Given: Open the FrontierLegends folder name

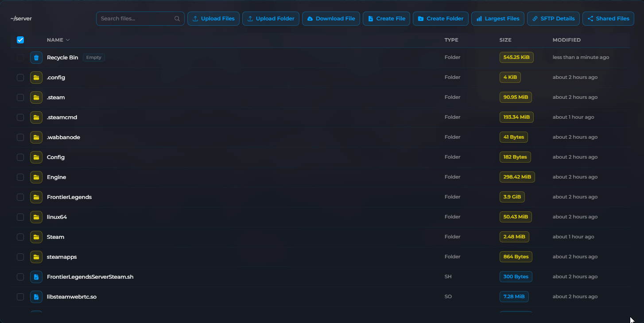Looking at the screenshot, I should (69, 197).
